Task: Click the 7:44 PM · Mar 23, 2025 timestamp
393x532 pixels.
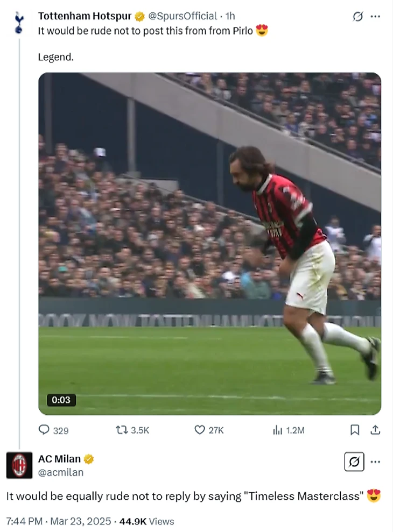Action: [x=59, y=521]
